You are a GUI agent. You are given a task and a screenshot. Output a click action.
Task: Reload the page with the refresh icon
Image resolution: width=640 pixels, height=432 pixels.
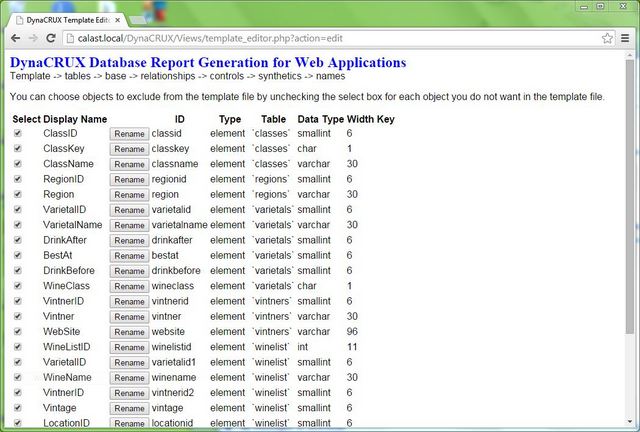[x=51, y=38]
